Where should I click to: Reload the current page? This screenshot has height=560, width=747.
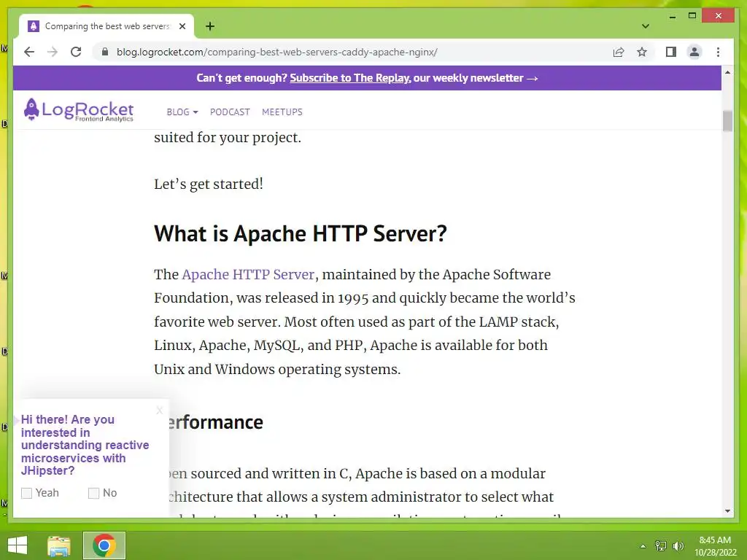[x=76, y=52]
